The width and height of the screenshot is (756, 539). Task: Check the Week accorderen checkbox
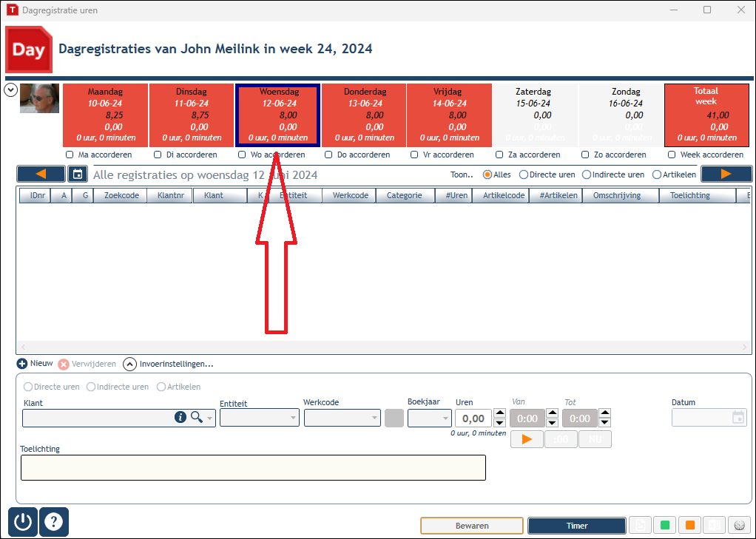[672, 155]
